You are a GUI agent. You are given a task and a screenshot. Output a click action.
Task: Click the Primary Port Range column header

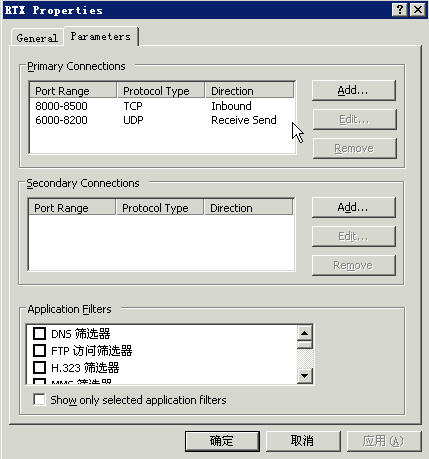click(73, 91)
